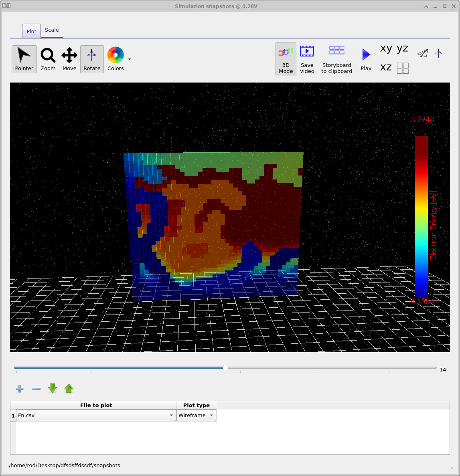Toggle 3D Mode
Viewport: 460px width, 476px height.
[x=286, y=59]
